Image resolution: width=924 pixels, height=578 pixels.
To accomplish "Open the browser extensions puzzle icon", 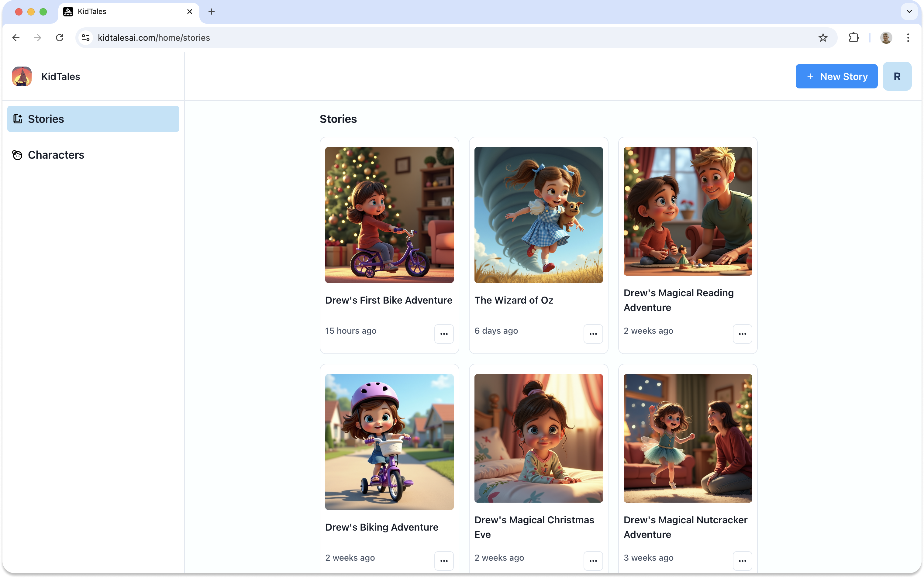I will pos(853,37).
